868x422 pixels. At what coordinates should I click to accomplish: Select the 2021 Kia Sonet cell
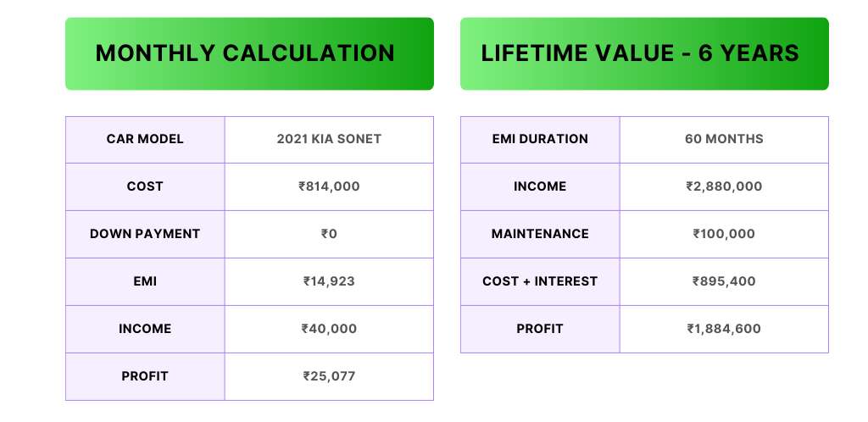pyautogui.click(x=329, y=139)
